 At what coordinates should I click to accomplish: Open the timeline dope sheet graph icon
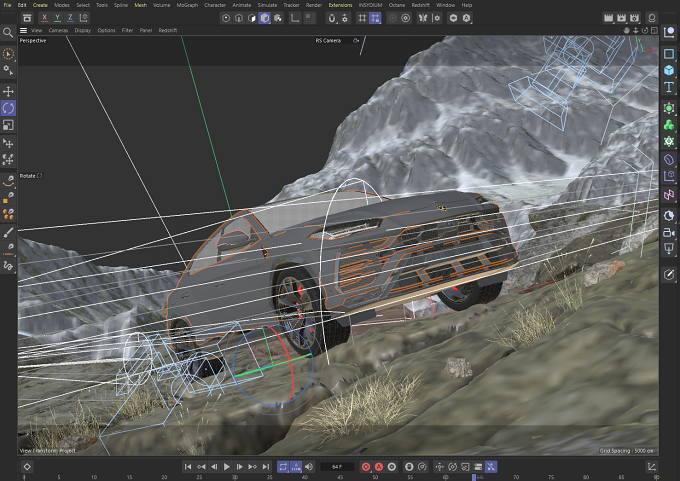tap(651, 467)
